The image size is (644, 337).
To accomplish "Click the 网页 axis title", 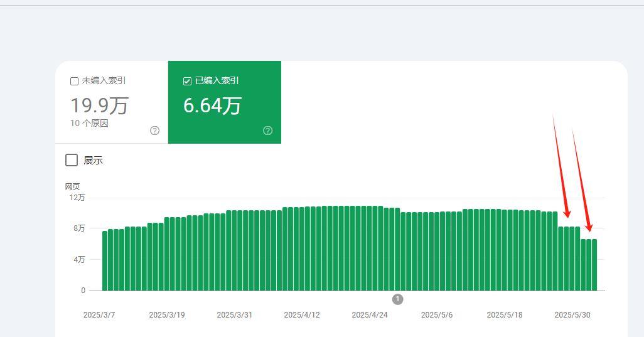I will 72,187.
